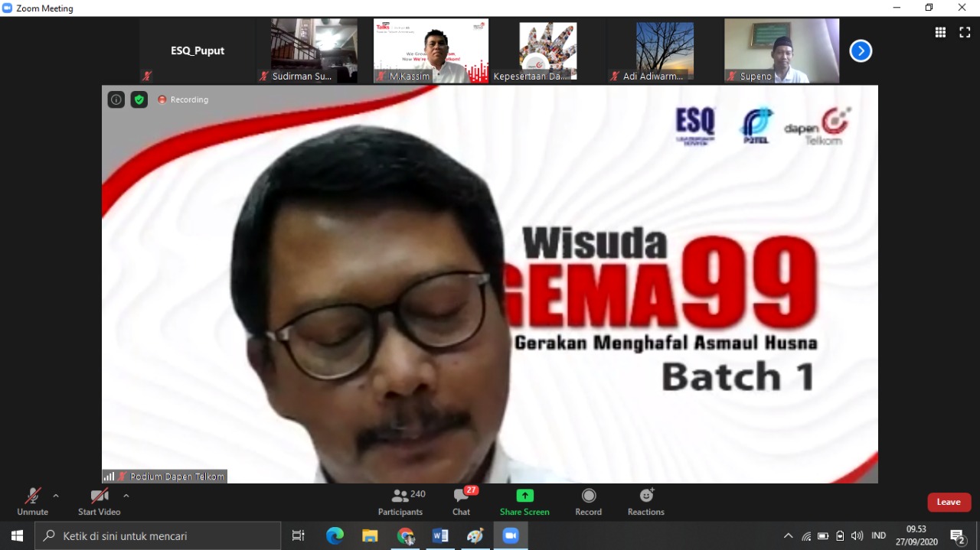Show more participants with the blue arrow
Viewport: 980px width, 550px height.
[861, 51]
